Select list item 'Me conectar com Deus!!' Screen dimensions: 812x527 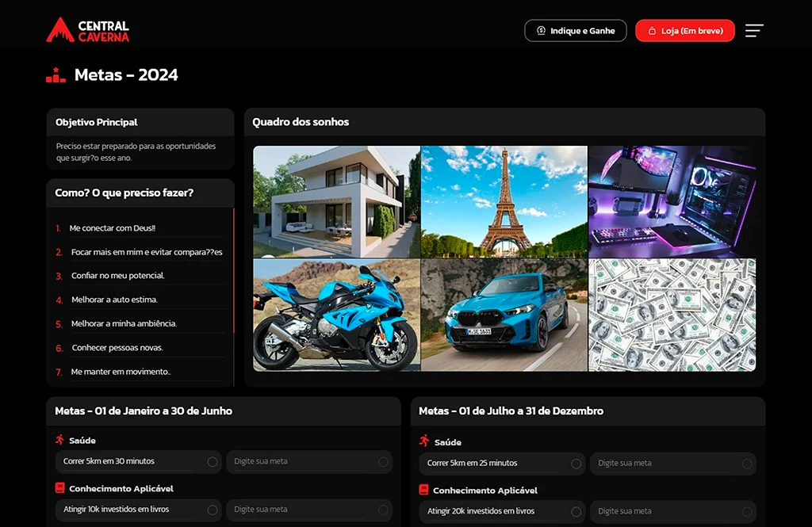click(113, 228)
